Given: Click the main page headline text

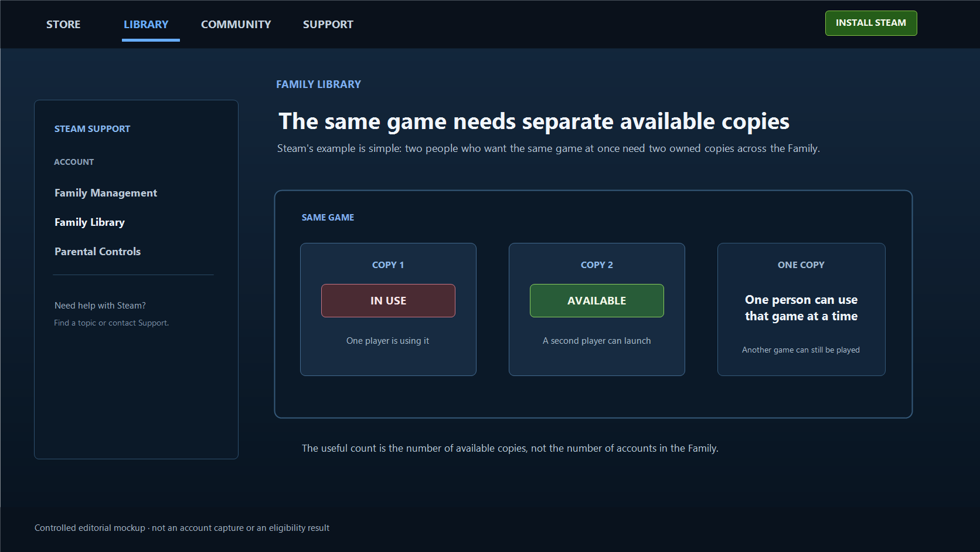Looking at the screenshot, I should (x=534, y=121).
